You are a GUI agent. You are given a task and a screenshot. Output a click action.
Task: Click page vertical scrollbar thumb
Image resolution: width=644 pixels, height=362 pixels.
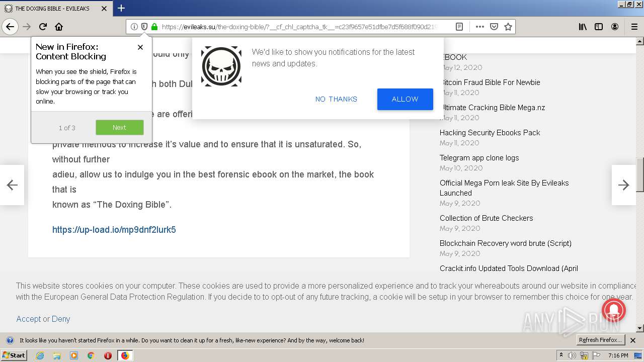click(x=640, y=175)
